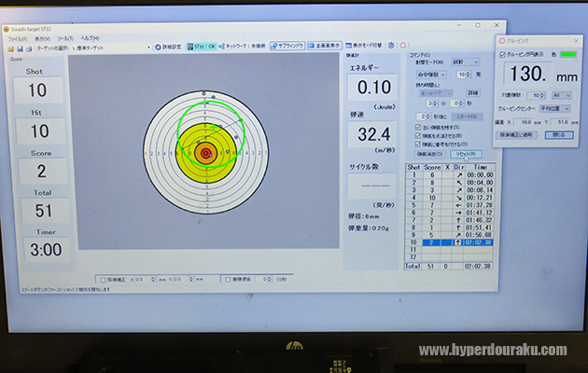
Task: Toggle the aim correction checkbox at the bottom
Action: pyautogui.click(x=103, y=280)
